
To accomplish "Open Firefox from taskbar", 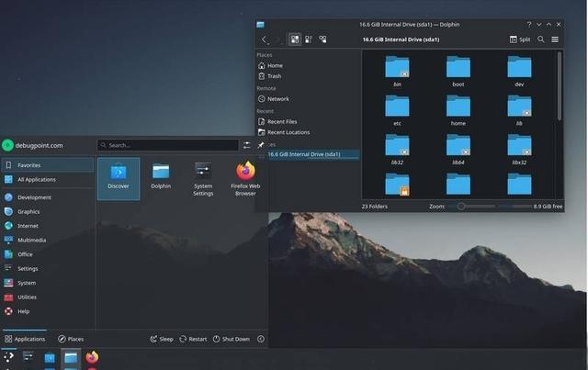I will [92, 358].
